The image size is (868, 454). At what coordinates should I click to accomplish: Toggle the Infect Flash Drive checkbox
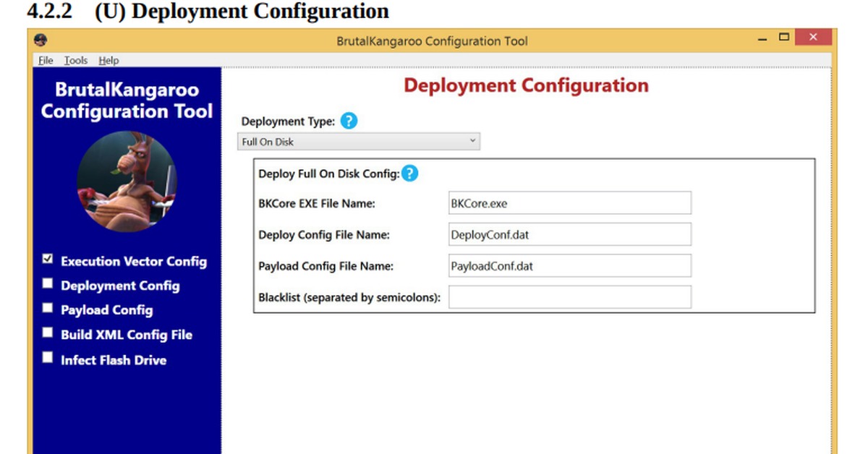pos(48,357)
